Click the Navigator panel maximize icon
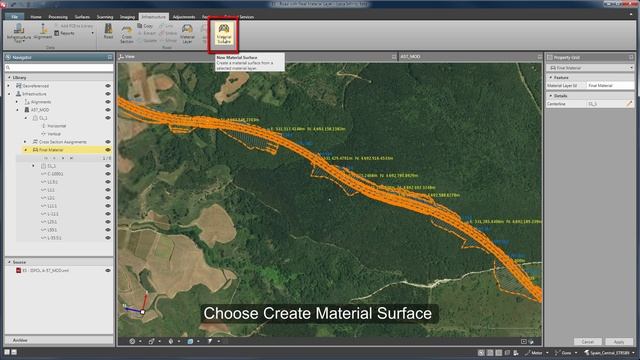The height and width of the screenshot is (360, 640). pyautogui.click(x=109, y=57)
